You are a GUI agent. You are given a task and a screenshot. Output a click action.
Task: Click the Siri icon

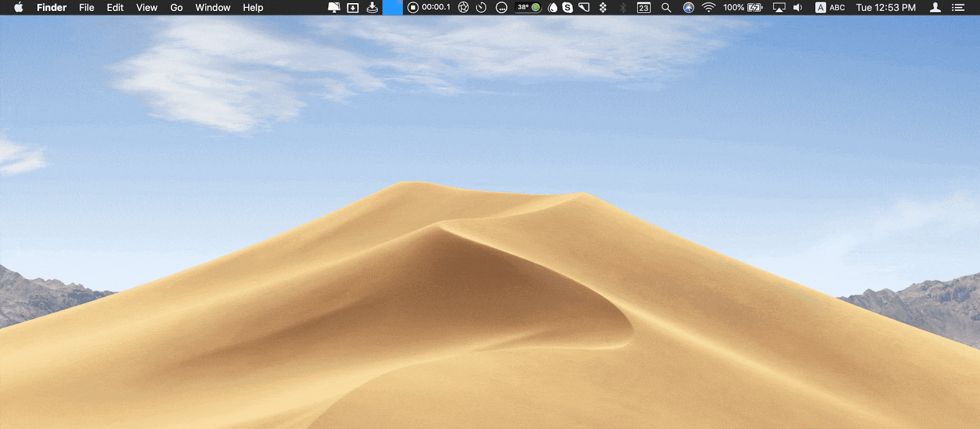click(x=688, y=7)
